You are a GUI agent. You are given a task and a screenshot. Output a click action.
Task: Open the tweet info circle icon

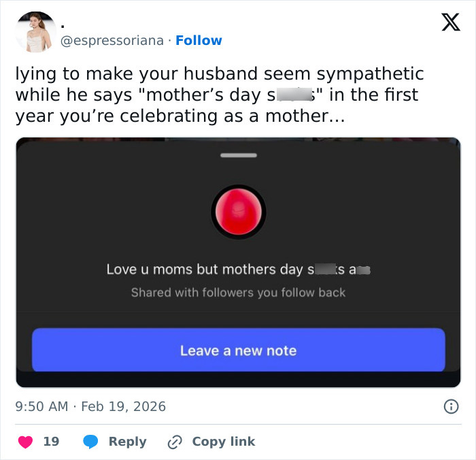450,406
